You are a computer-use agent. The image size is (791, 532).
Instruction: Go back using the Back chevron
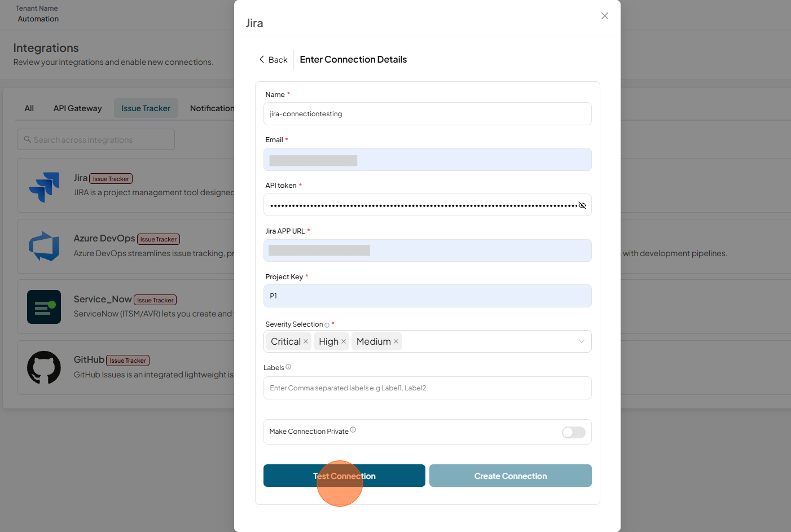(261, 59)
